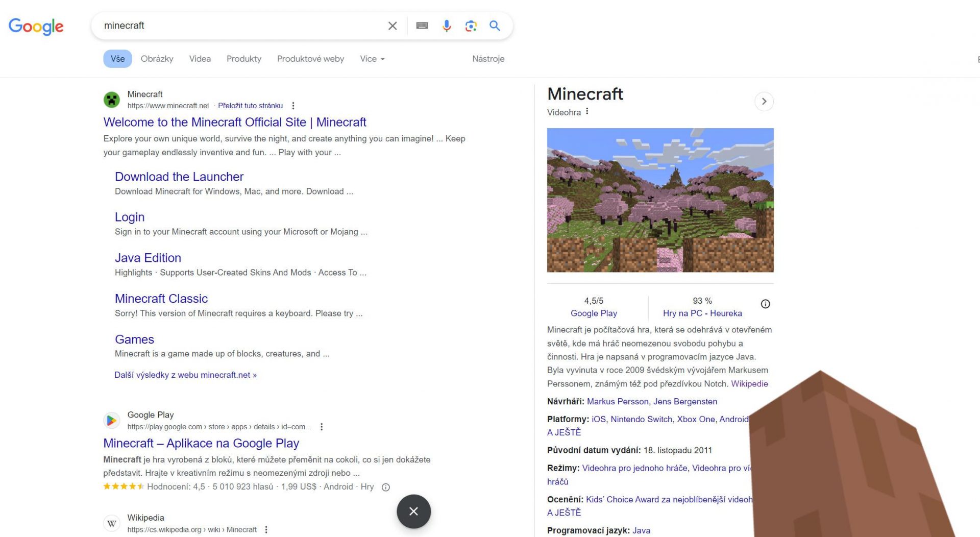Open three-dot menu for Google Play result

pyautogui.click(x=322, y=427)
